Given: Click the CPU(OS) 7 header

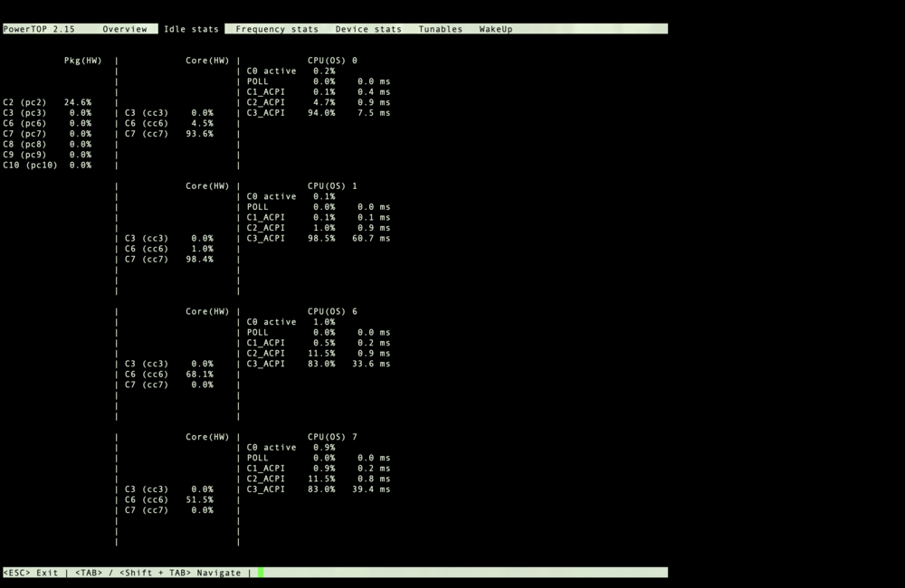Looking at the screenshot, I should pos(332,437).
